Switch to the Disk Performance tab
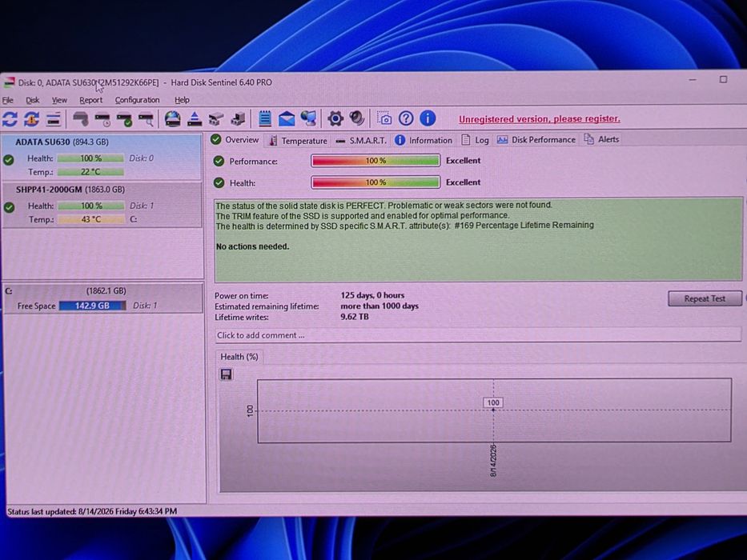The width and height of the screenshot is (747, 560). 536,139
